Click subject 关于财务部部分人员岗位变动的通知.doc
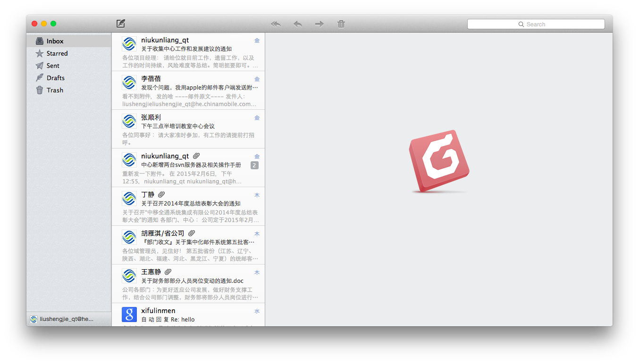Image resolution: width=639 pixels, height=364 pixels. [192, 281]
